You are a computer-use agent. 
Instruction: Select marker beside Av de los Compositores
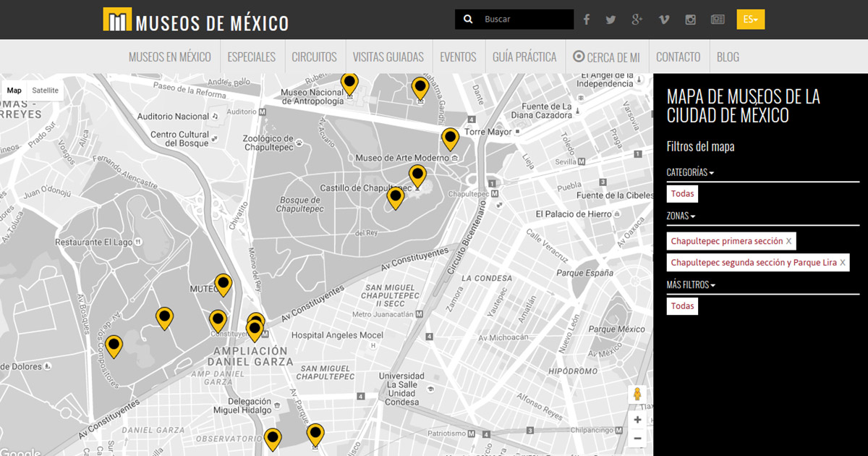click(x=114, y=347)
